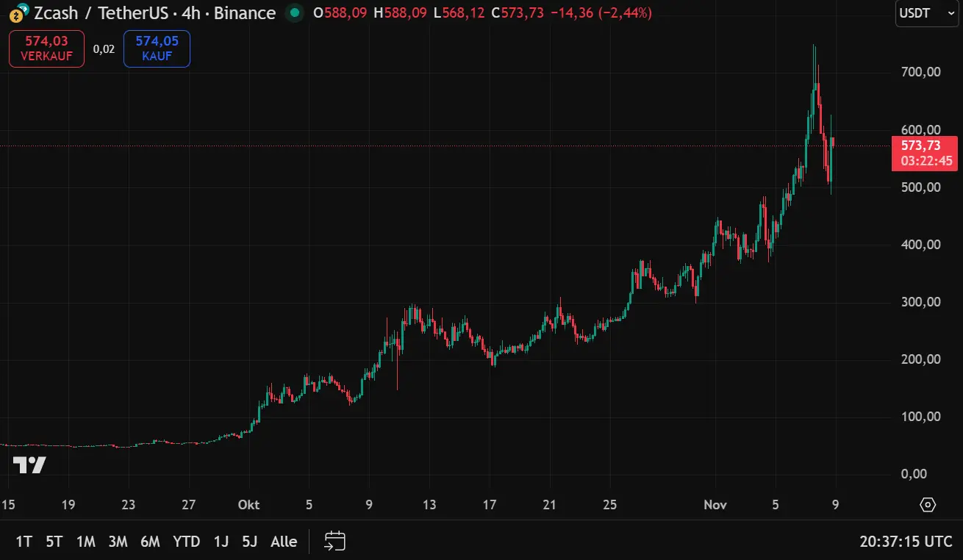This screenshot has height=560, width=963.
Task: Select the 5J time range
Action: (x=249, y=542)
